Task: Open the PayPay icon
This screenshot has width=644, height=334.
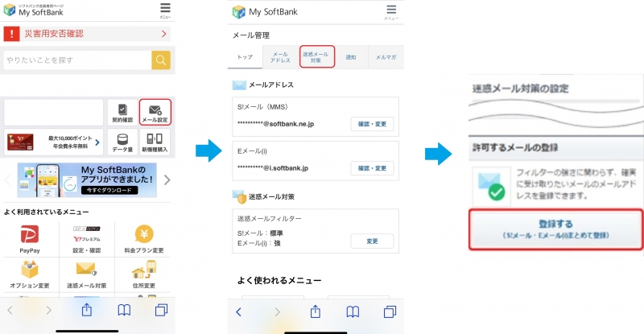Action: pyautogui.click(x=30, y=240)
